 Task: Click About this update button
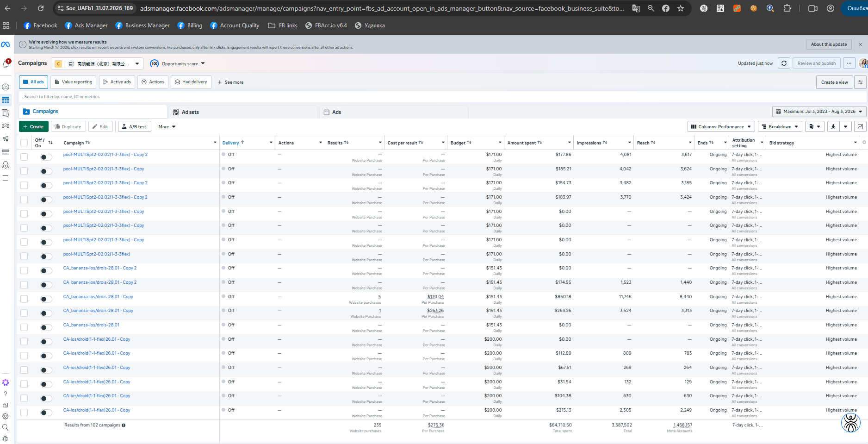829,44
